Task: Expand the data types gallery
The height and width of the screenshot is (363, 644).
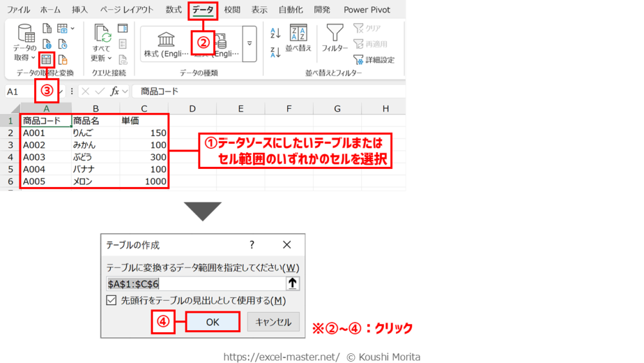Action: click(x=250, y=44)
